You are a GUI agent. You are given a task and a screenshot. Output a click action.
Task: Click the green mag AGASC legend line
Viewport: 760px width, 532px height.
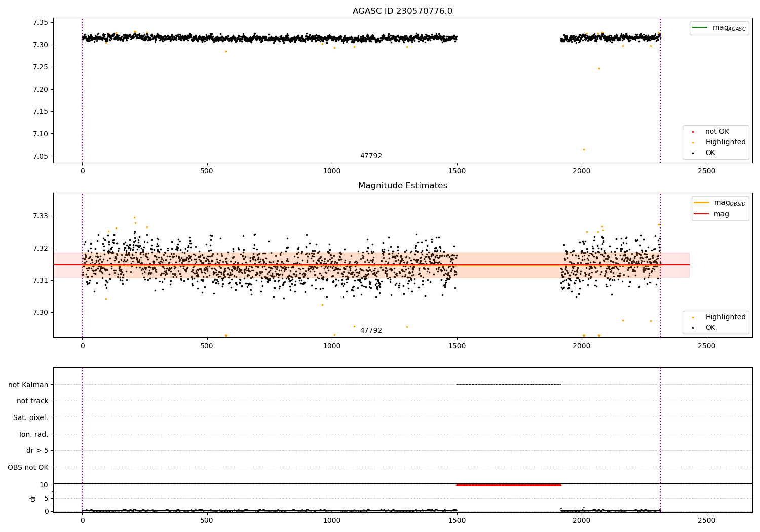point(700,27)
